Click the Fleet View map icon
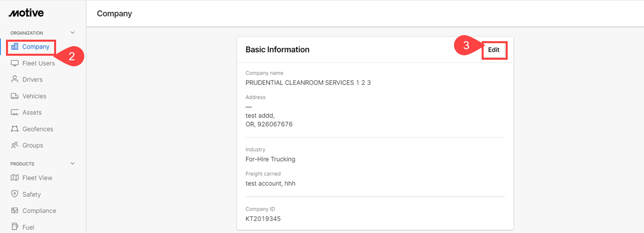Viewport: 644px width, 233px height. (x=15, y=178)
